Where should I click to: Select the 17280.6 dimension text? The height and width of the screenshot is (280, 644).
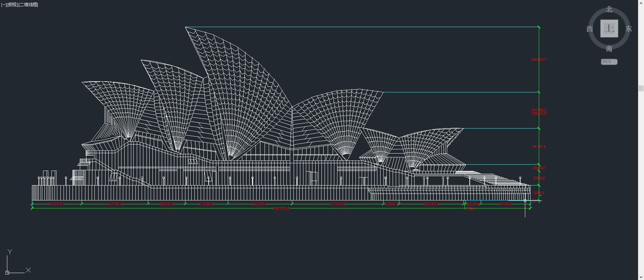tap(206, 204)
